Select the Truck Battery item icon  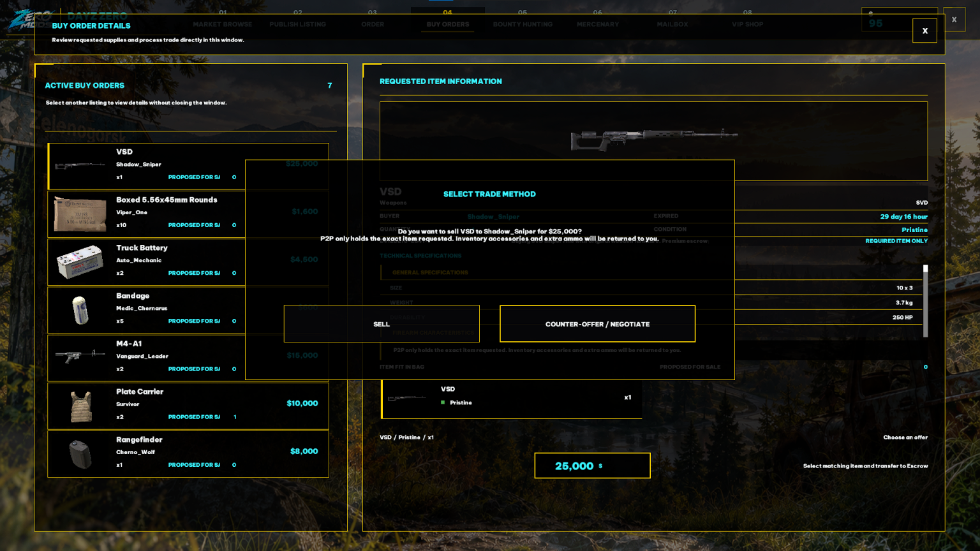[x=80, y=262]
